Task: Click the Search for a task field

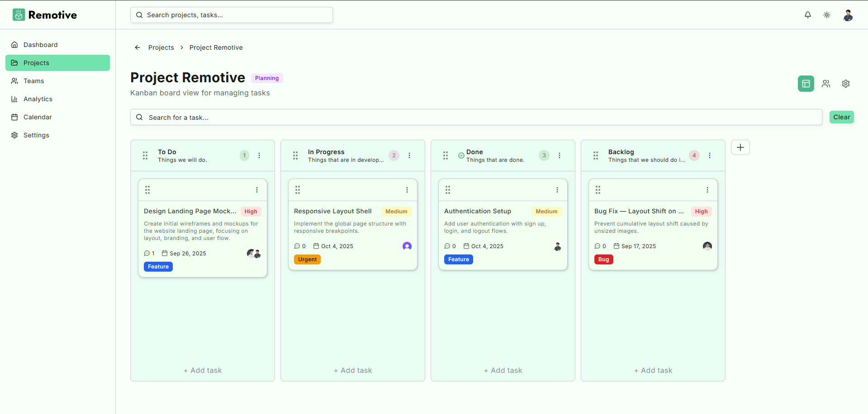Action: point(476,117)
